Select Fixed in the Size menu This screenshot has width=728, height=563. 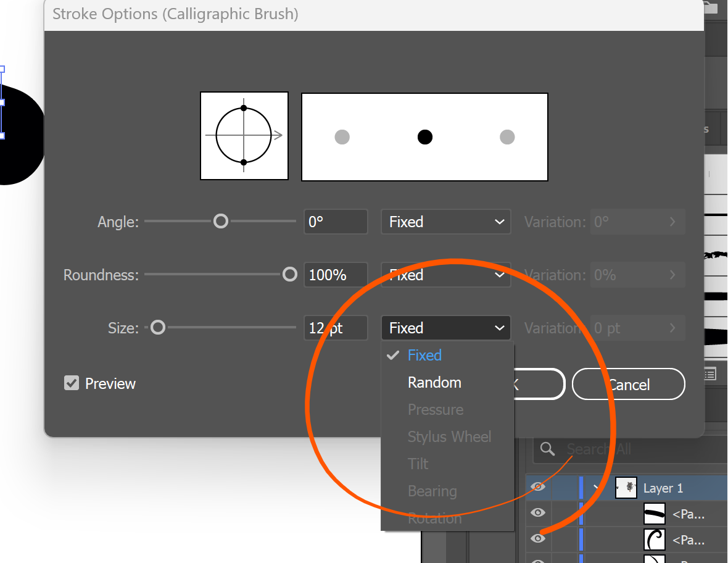click(424, 356)
